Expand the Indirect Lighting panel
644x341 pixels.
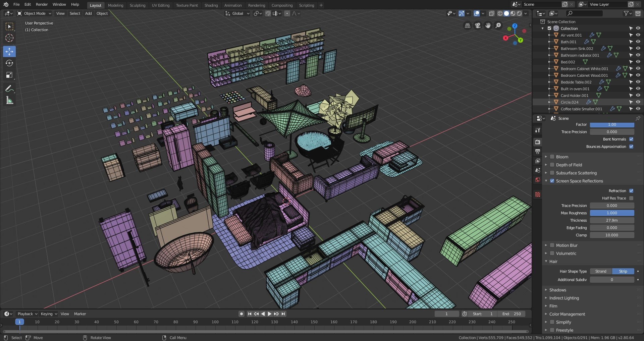[564, 298]
